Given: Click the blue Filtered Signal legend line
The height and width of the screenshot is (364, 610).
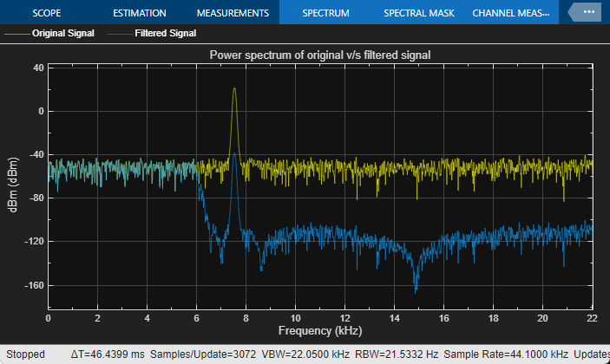Looking at the screenshot, I should point(120,34).
